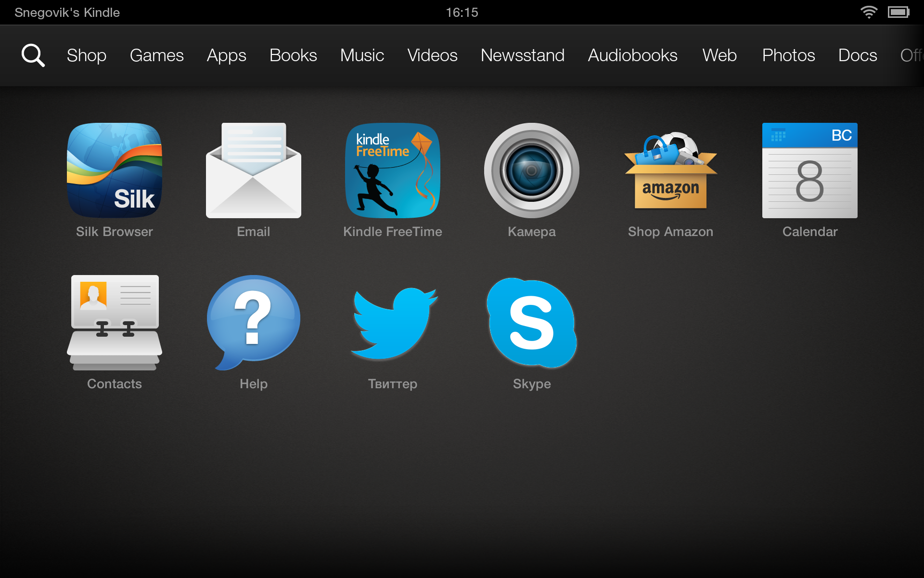Open Kindle FreeTime app

click(392, 171)
